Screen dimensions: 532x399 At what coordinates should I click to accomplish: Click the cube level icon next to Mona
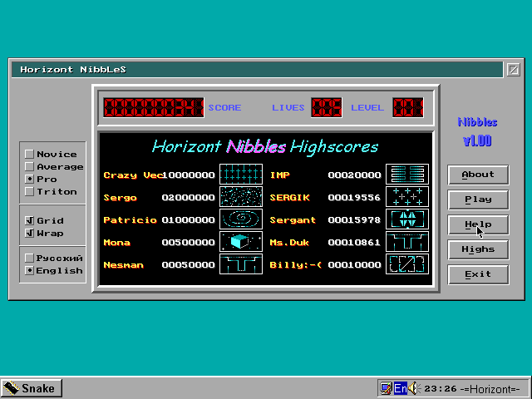click(240, 242)
